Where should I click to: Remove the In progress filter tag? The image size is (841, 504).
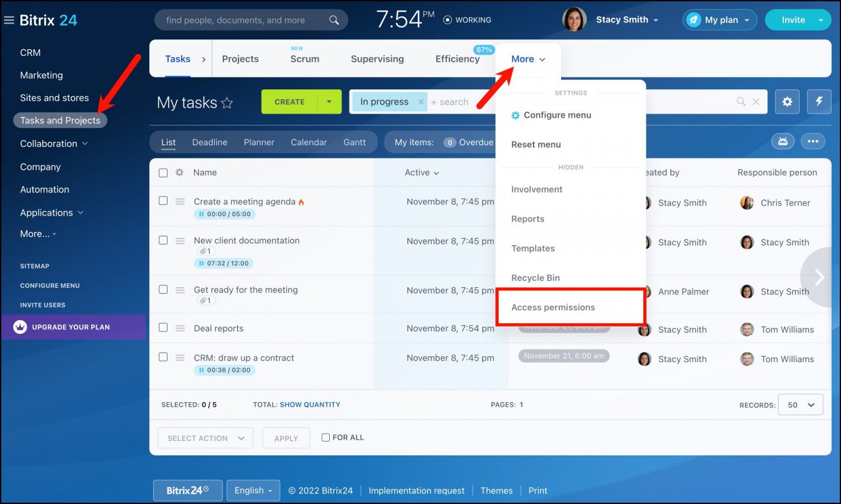[421, 102]
